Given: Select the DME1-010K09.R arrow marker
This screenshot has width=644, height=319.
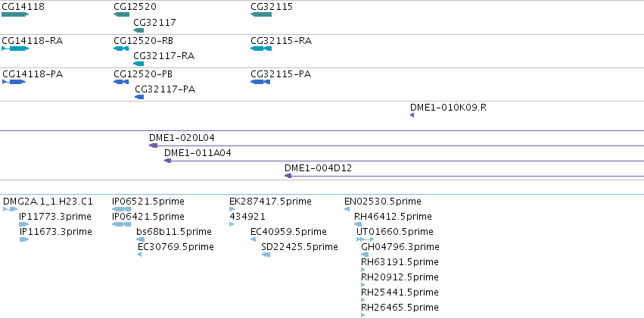Looking at the screenshot, I should point(412,115).
